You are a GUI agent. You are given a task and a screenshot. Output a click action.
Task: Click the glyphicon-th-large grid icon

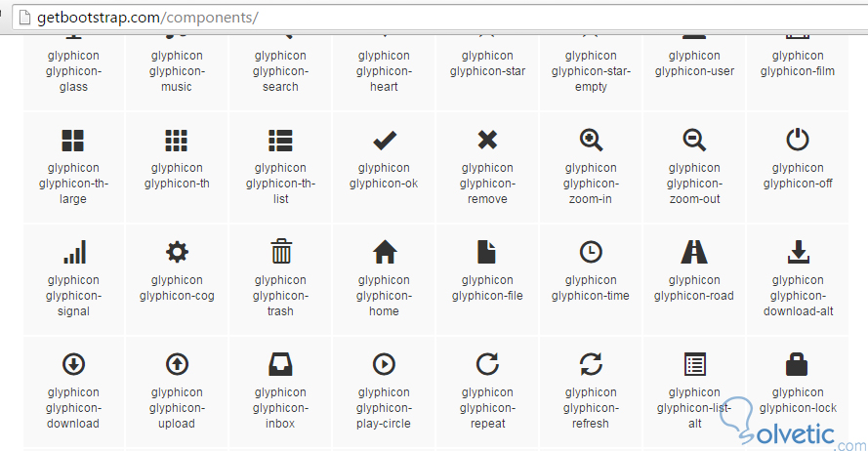(x=73, y=141)
